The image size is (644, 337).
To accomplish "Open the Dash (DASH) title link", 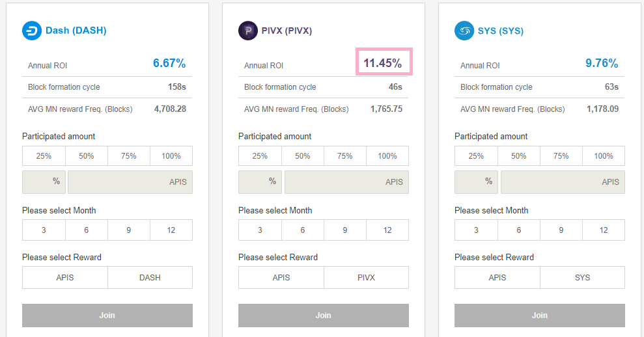I will click(76, 31).
